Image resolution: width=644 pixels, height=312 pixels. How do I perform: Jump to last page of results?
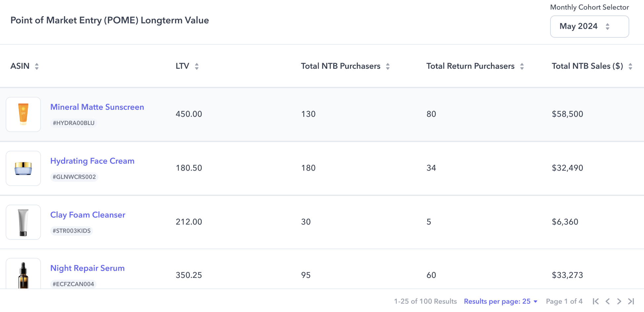point(631,301)
